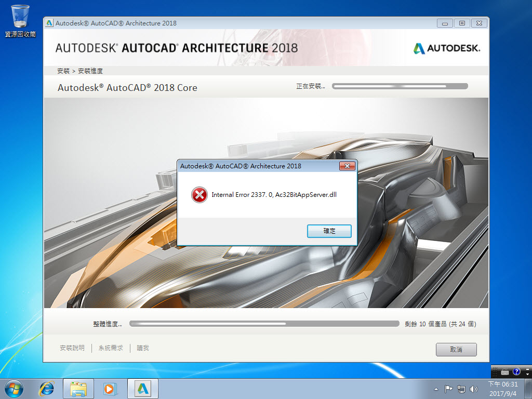Screen dimensions: 532x399
Task: Click the 剩餘 10 個產品 status text
Action: (x=441, y=324)
